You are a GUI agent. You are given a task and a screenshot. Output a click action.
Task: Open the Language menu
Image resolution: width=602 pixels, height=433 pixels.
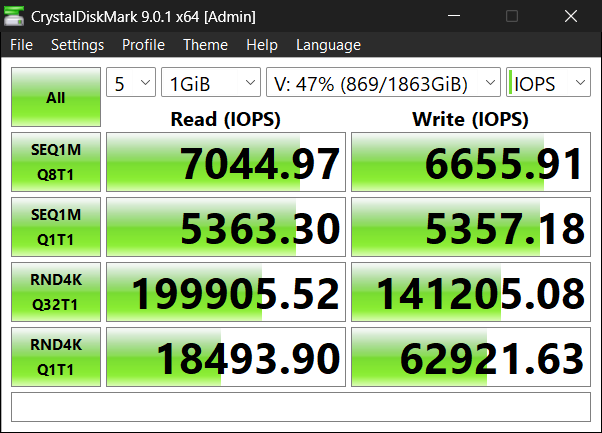(328, 45)
